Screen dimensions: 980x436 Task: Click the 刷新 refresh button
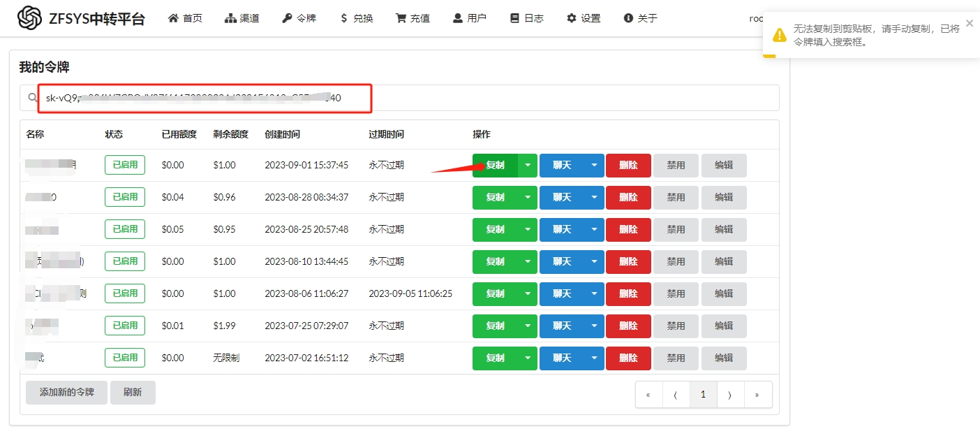(133, 393)
